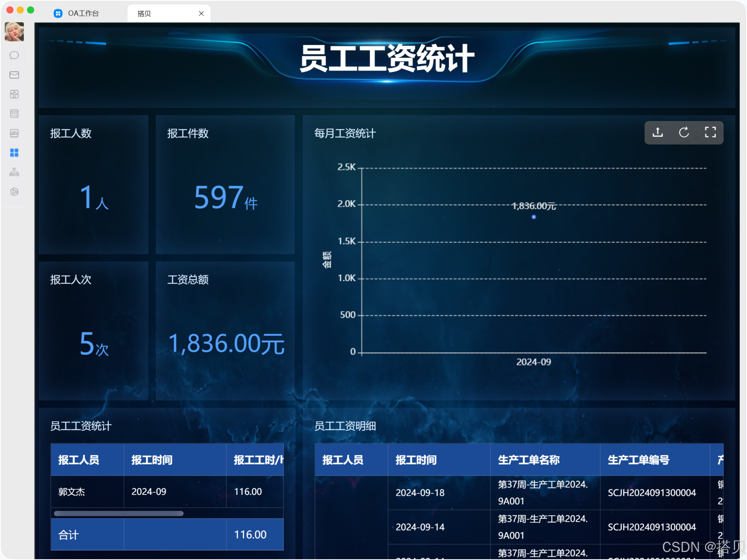The width and height of the screenshot is (747, 560).
Task: Click the 生产工单名称 column header
Action: [x=529, y=460]
